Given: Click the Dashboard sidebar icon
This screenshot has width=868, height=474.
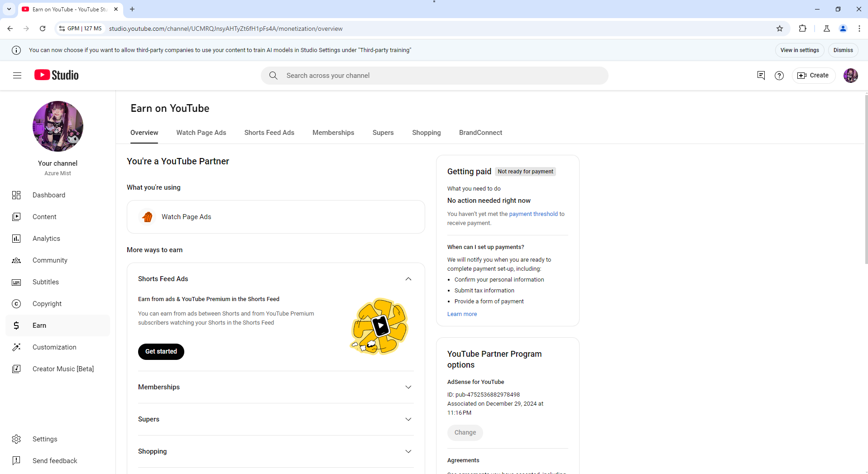Looking at the screenshot, I should coord(16,195).
